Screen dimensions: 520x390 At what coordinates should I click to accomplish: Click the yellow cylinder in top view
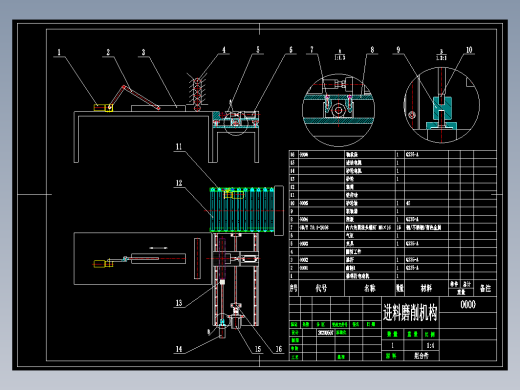103,263
